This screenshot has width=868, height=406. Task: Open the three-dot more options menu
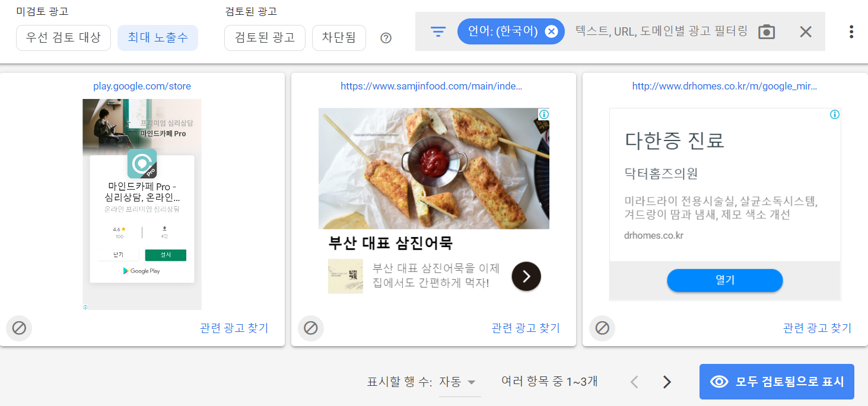click(851, 31)
